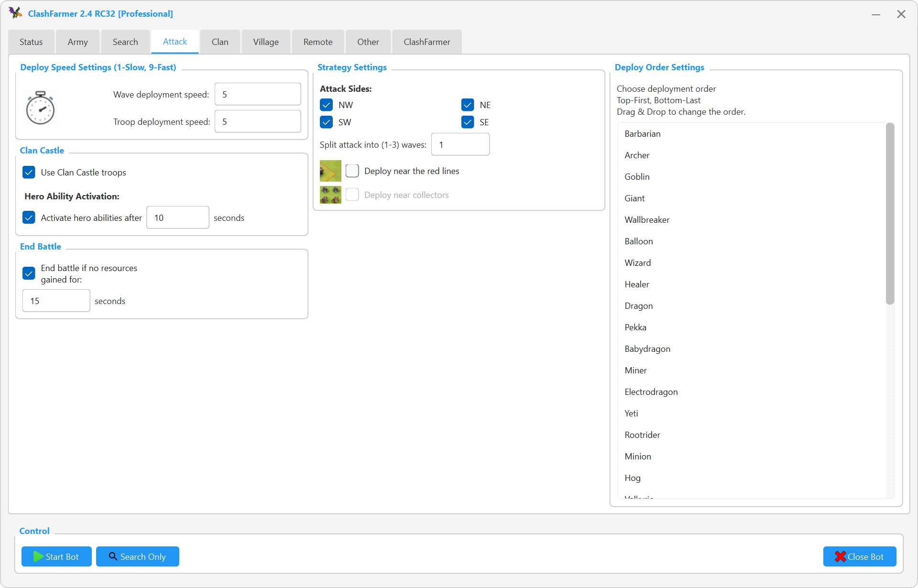
Task: Open the Village tab
Action: click(266, 42)
